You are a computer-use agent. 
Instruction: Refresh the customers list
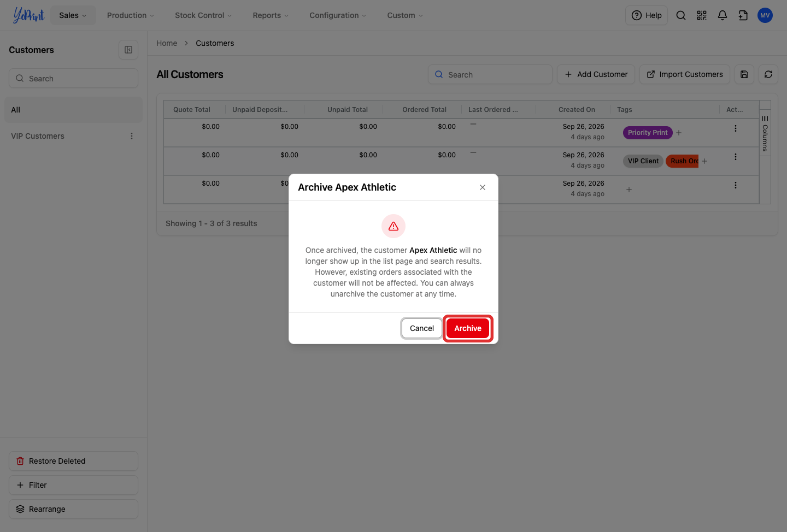(x=768, y=74)
